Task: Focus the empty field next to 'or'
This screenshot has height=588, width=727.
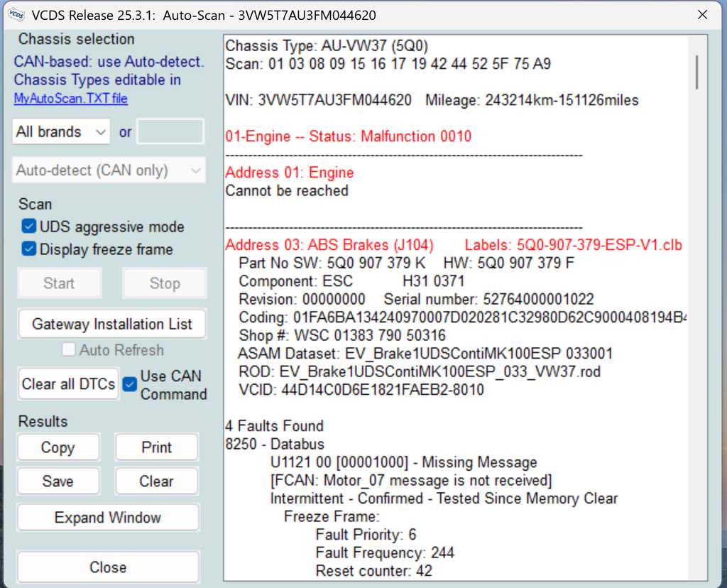Action: (x=170, y=131)
